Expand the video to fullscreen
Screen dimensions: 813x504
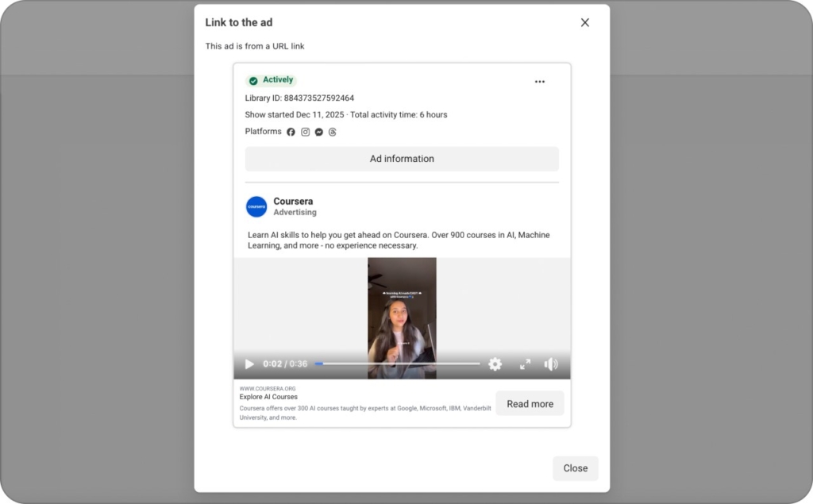point(525,364)
